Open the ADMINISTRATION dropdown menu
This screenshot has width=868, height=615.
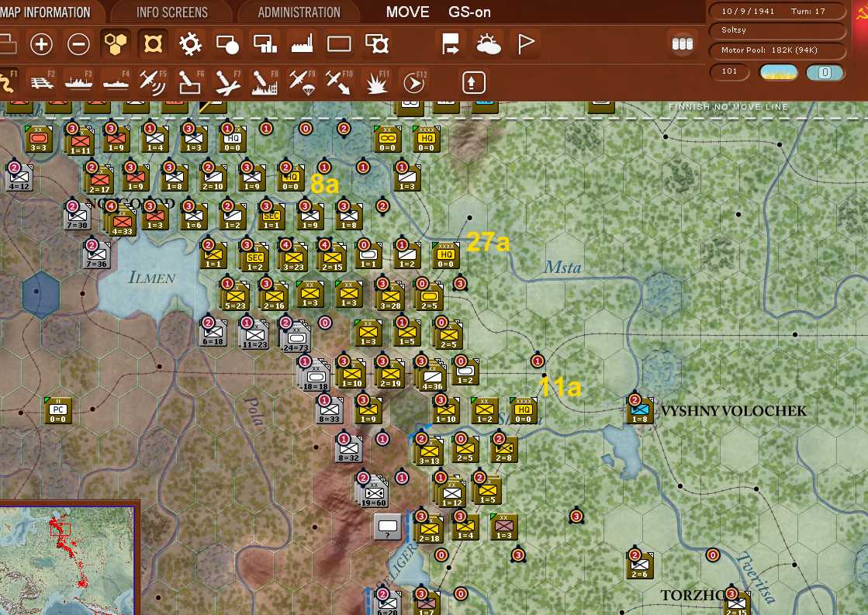coord(299,12)
